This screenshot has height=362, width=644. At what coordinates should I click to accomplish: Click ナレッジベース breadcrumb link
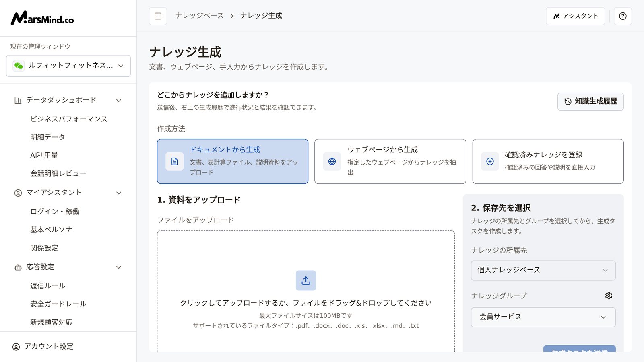200,16
